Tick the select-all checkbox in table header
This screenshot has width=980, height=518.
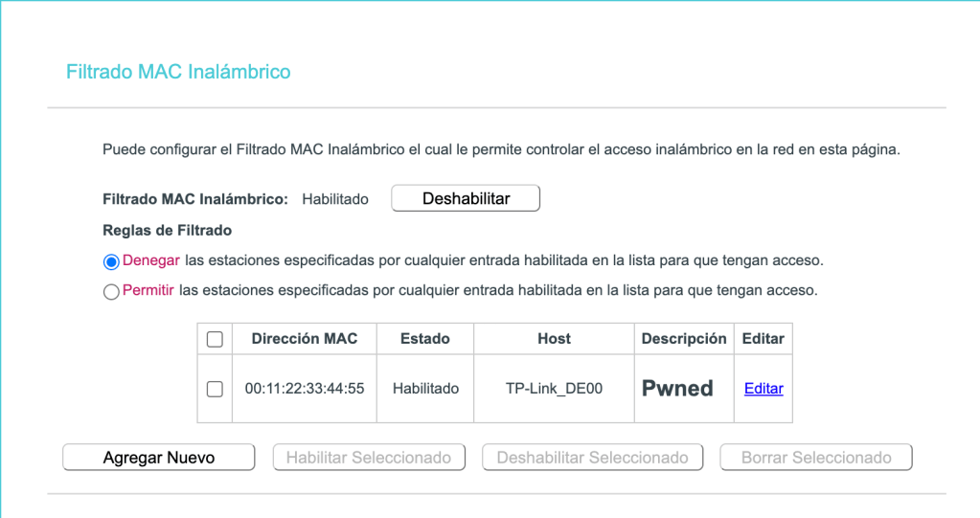[215, 339]
